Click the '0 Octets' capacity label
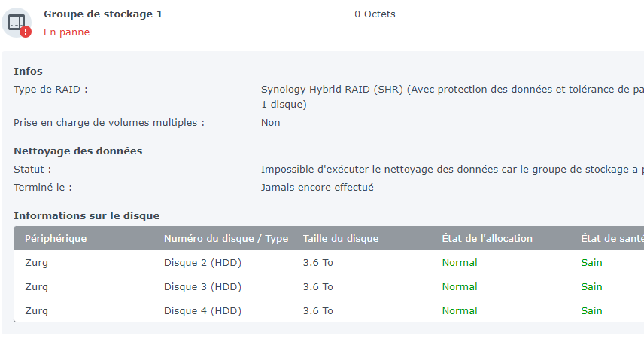The width and height of the screenshot is (644, 339). (x=375, y=14)
